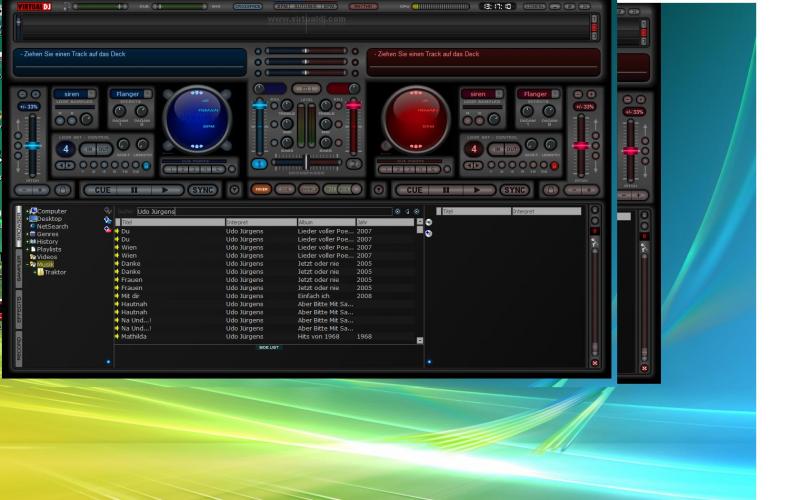The width and height of the screenshot is (800, 500).
Task: Click the red close icon at side panel bottom
Action: (594, 363)
